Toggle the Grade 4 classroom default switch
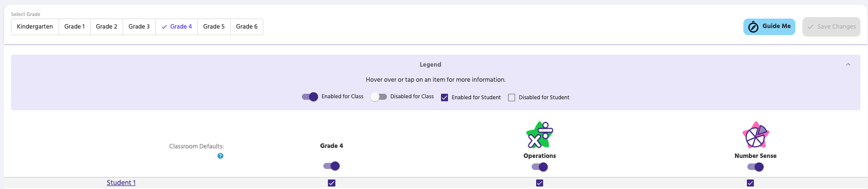The height and width of the screenshot is (189, 868). tap(331, 166)
